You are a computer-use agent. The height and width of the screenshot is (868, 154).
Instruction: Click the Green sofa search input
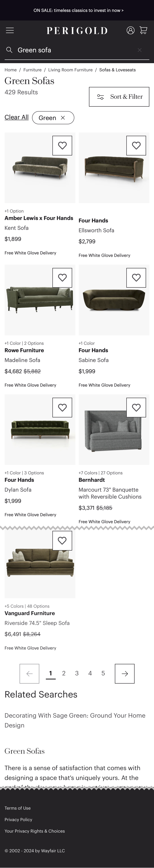coord(74,50)
